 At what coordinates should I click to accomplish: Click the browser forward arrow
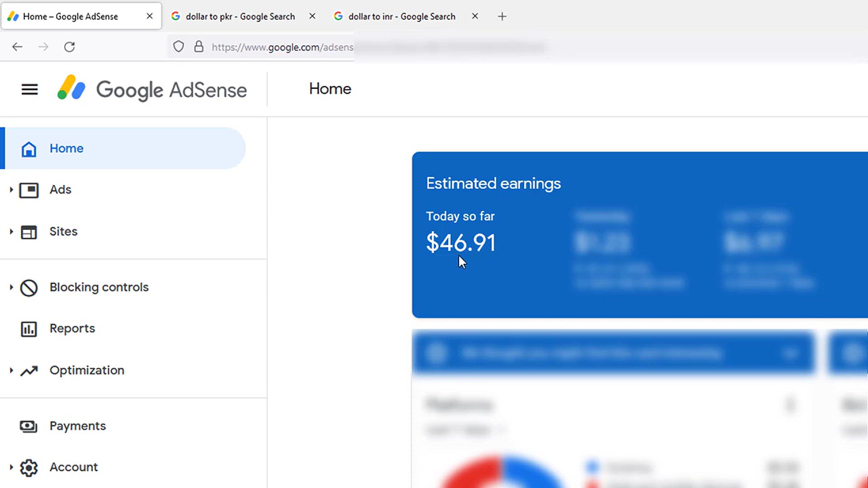[43, 47]
